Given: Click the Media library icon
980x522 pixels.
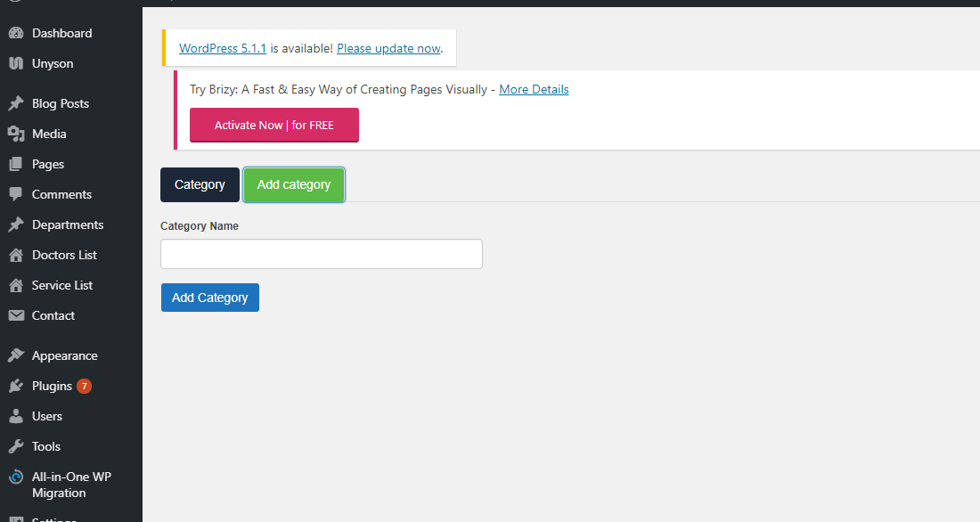Looking at the screenshot, I should pyautogui.click(x=16, y=134).
